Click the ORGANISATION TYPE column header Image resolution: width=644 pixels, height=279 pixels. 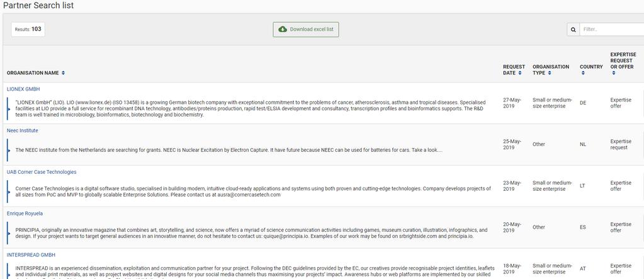[551, 70]
